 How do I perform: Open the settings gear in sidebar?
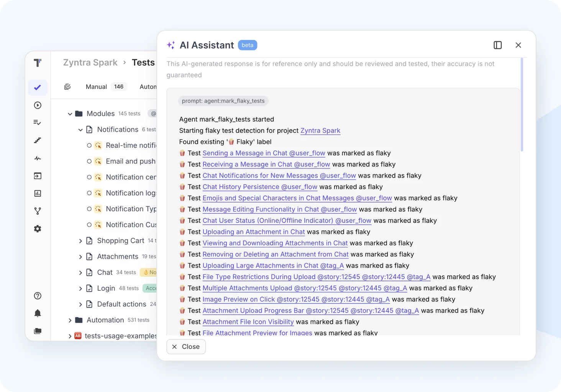pos(38,229)
